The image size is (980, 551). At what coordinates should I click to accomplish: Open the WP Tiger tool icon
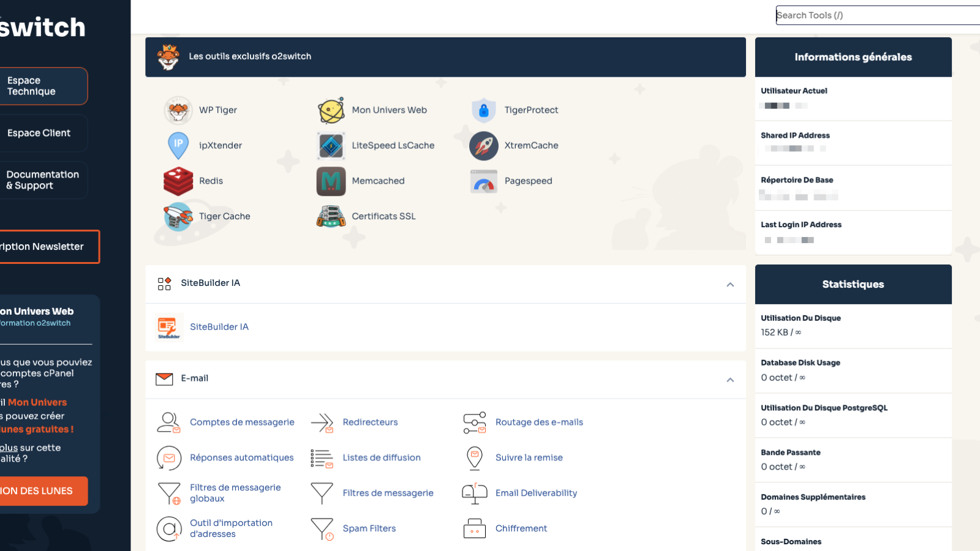[178, 111]
